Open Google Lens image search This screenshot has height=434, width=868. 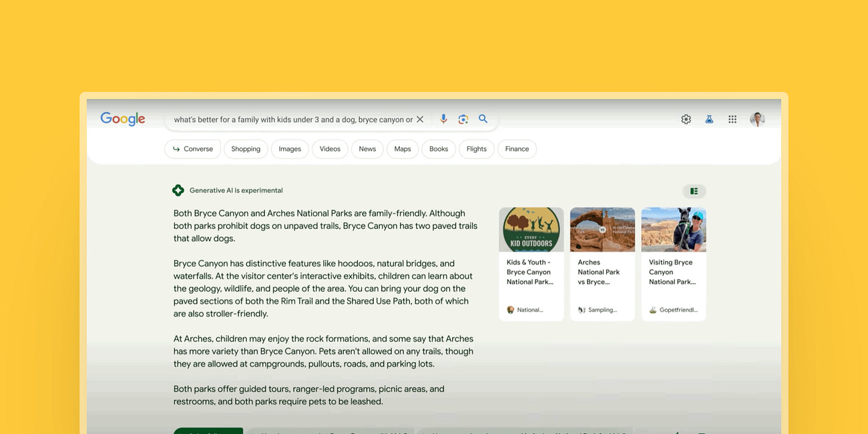463,119
